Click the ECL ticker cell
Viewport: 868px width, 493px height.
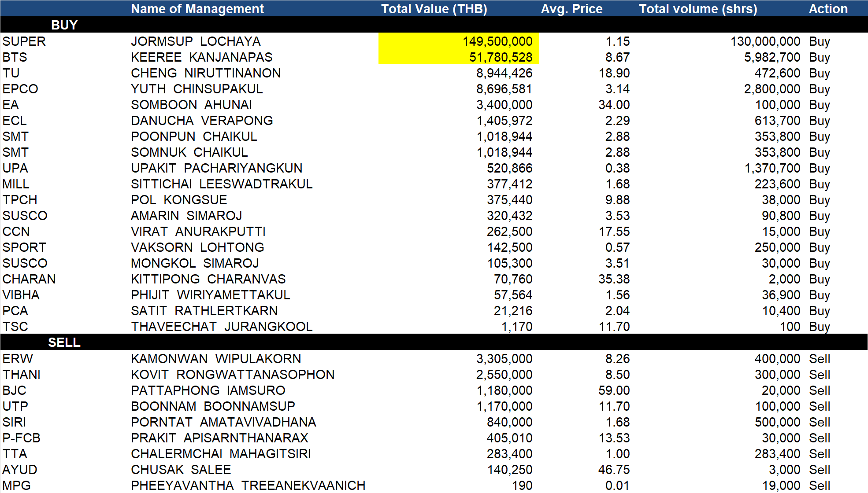(x=15, y=121)
